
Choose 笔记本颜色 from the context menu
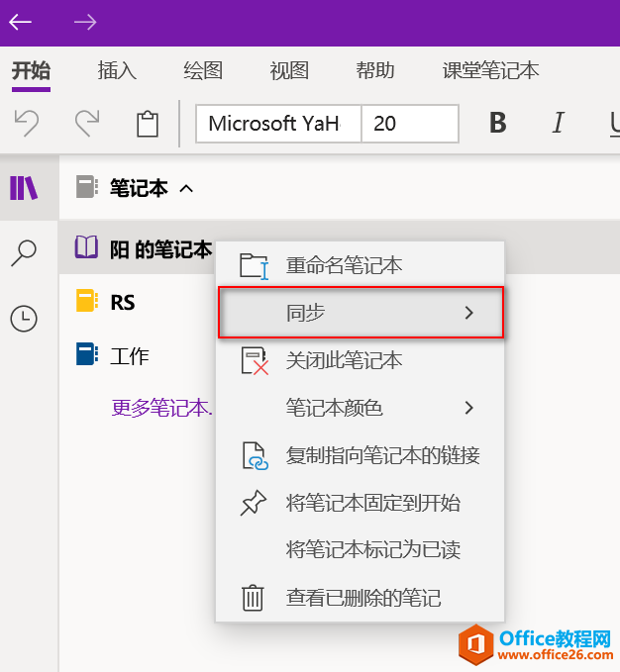(x=361, y=408)
